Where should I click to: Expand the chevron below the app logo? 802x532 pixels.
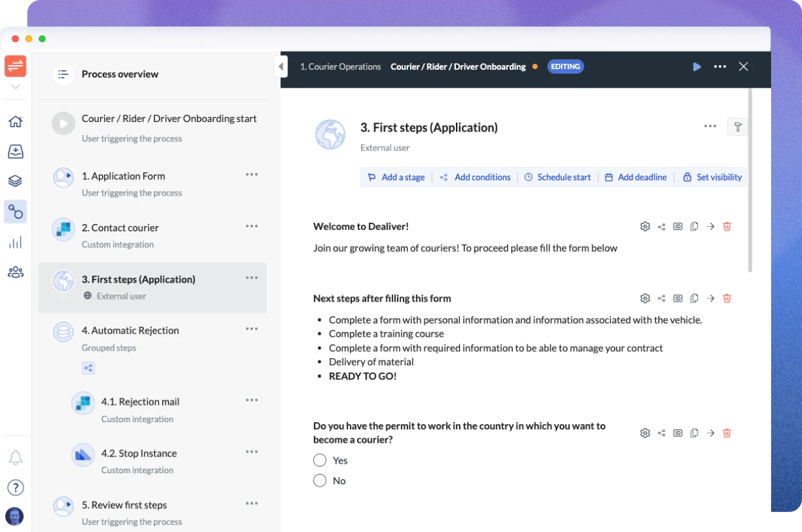click(x=15, y=87)
